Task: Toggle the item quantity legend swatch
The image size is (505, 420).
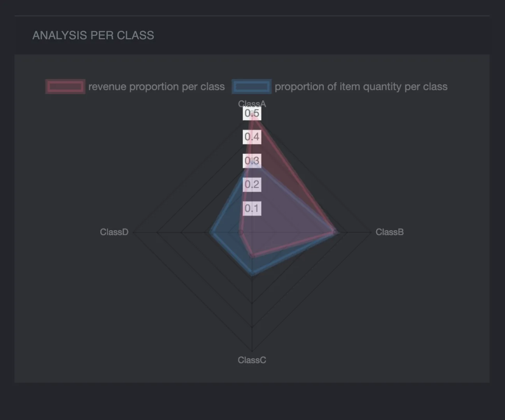Action: tap(251, 86)
